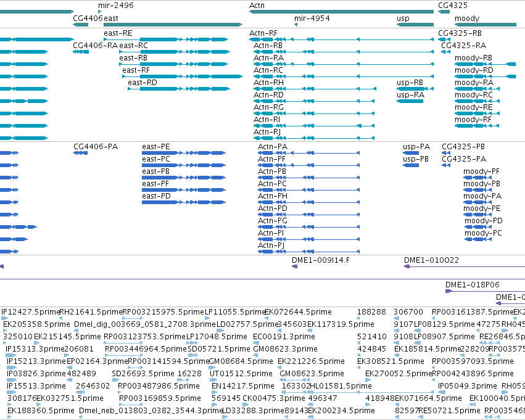Image resolution: width=525 pixels, height=420 pixels.
Task: Click the usp-RA transcript
Action: [410, 101]
